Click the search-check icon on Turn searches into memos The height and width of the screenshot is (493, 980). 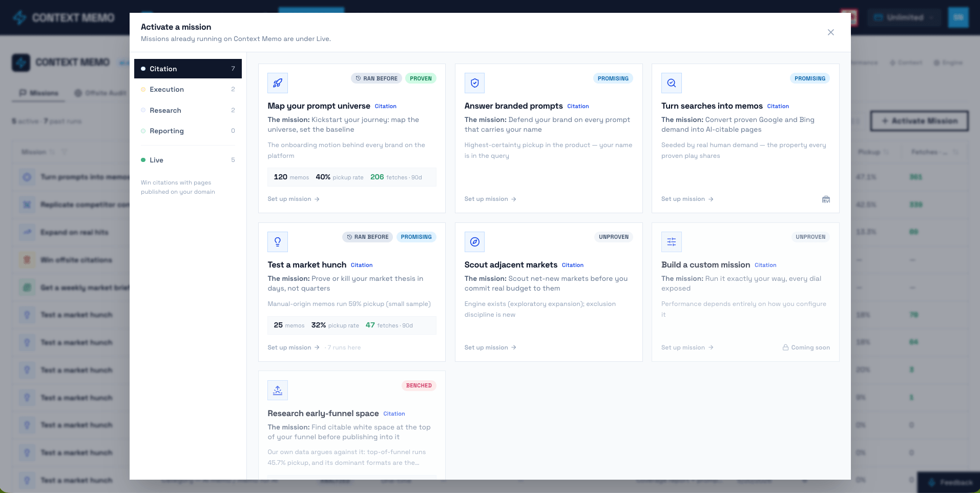click(671, 83)
